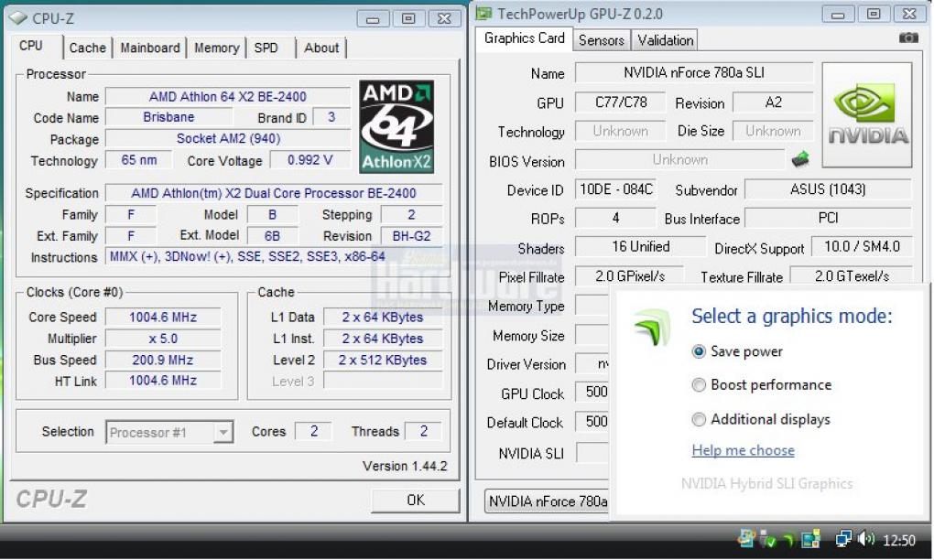Click the Multiplier value x 5.0
934x560 pixels.
pos(163,339)
